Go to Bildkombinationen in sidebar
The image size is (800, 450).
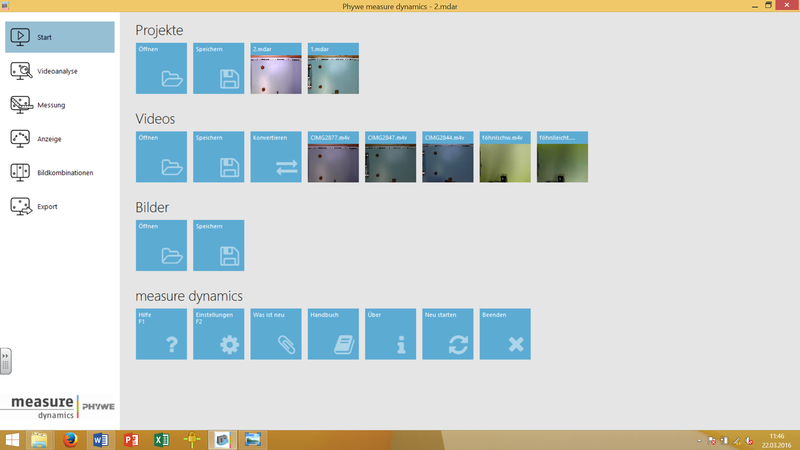pos(59,172)
